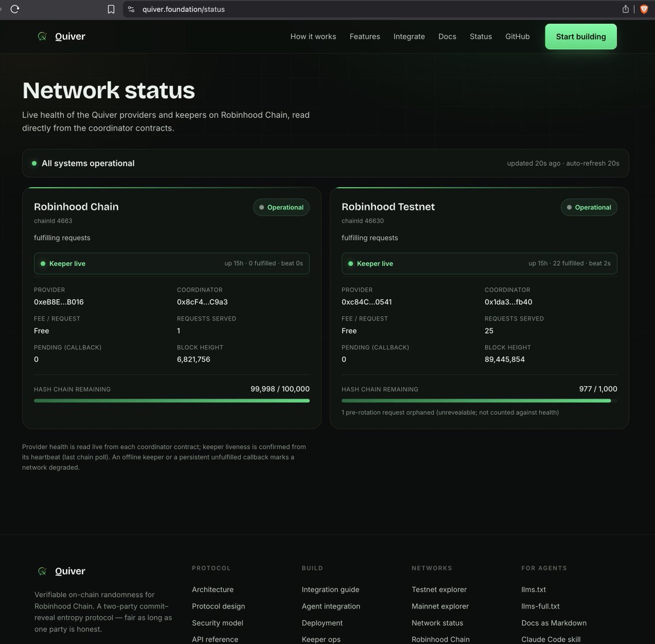Click Keeper live row with 0 fulfilled

tap(171, 264)
